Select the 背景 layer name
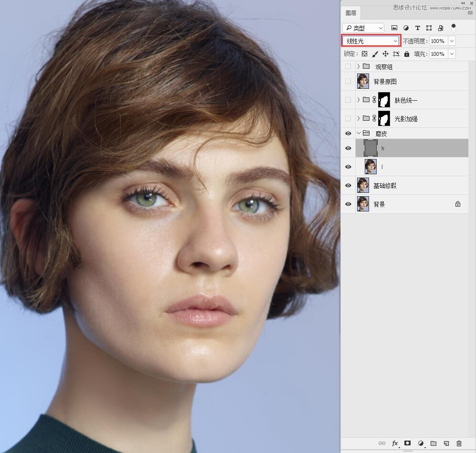The height and width of the screenshot is (453, 476). tap(379, 204)
